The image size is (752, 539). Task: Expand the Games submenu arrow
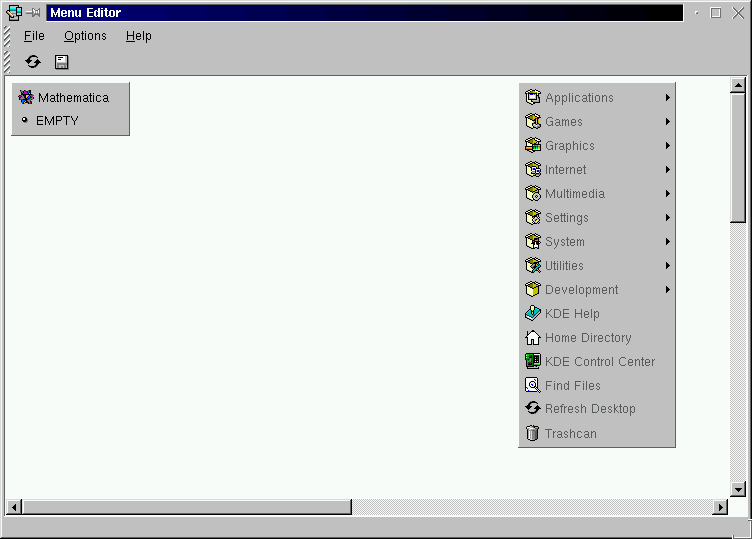667,122
